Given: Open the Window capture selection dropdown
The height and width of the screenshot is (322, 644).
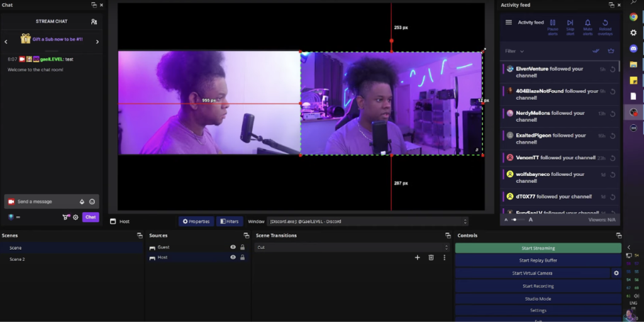Looking at the screenshot, I should coord(367,221).
